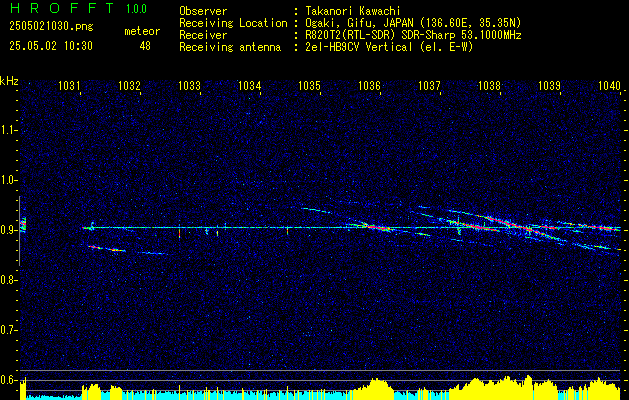Screen dimensions: 629x400
Task: Click the 0.8 kHz frequency label
Action: [x=8, y=280]
